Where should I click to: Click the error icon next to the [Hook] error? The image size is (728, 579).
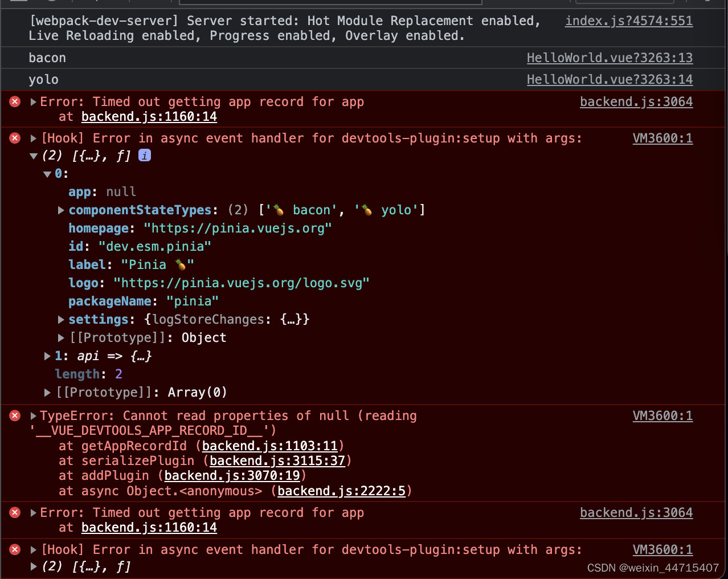click(x=14, y=138)
